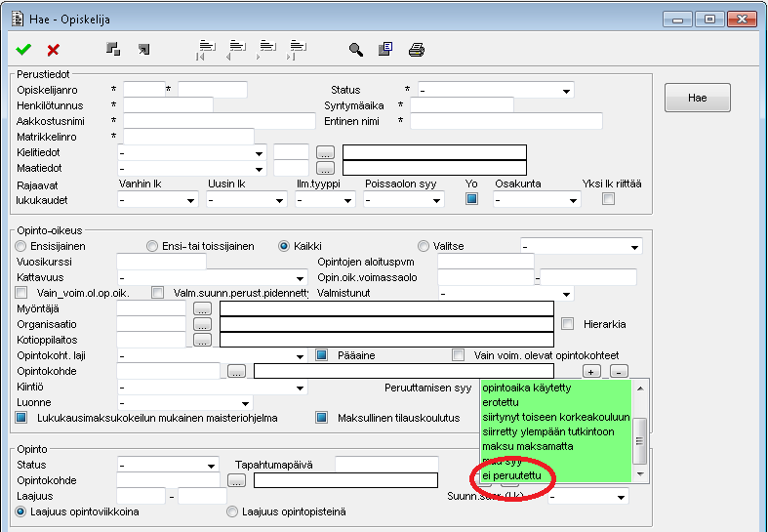Open the Organisaatio lookup ellipsis button
Screen dimensions: 768x532
(202, 324)
